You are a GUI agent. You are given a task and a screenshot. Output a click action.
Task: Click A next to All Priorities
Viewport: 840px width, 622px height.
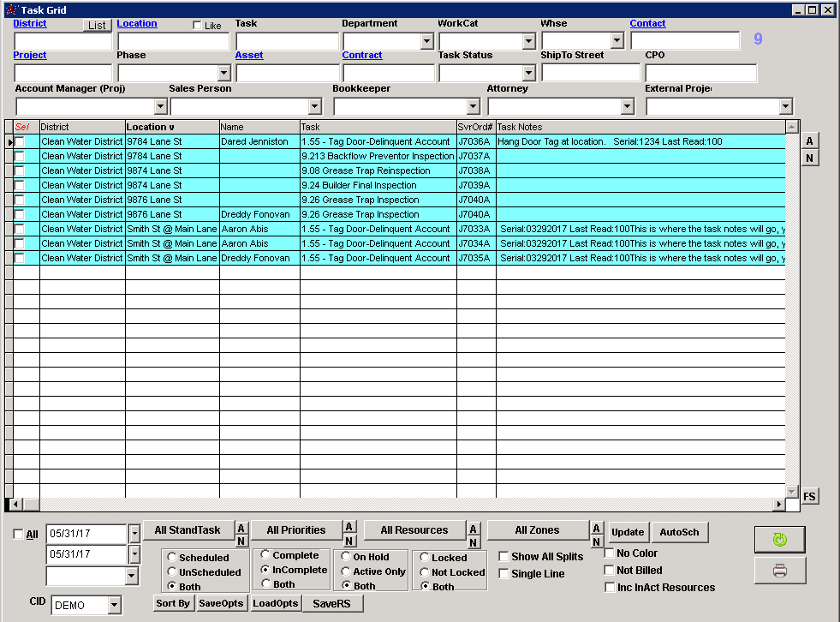349,527
